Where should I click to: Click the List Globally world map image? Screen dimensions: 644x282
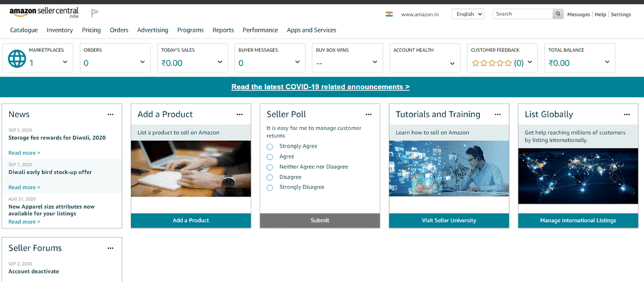click(x=578, y=176)
